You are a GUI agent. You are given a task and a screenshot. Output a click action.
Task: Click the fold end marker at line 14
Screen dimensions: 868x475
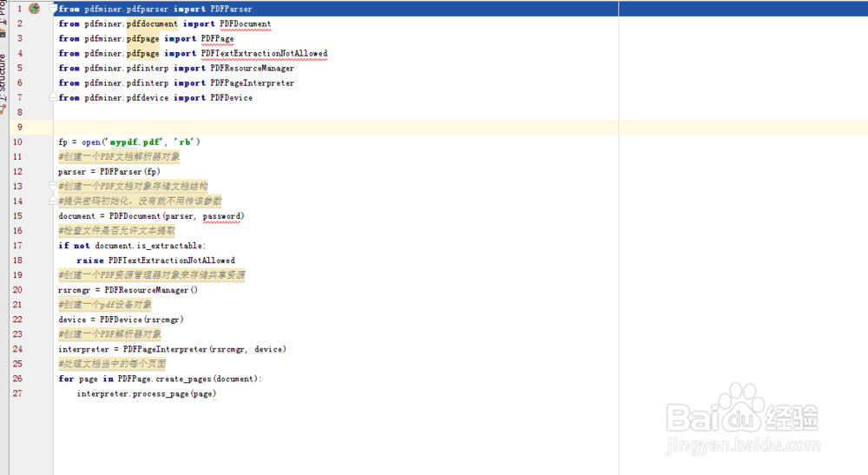click(x=53, y=201)
